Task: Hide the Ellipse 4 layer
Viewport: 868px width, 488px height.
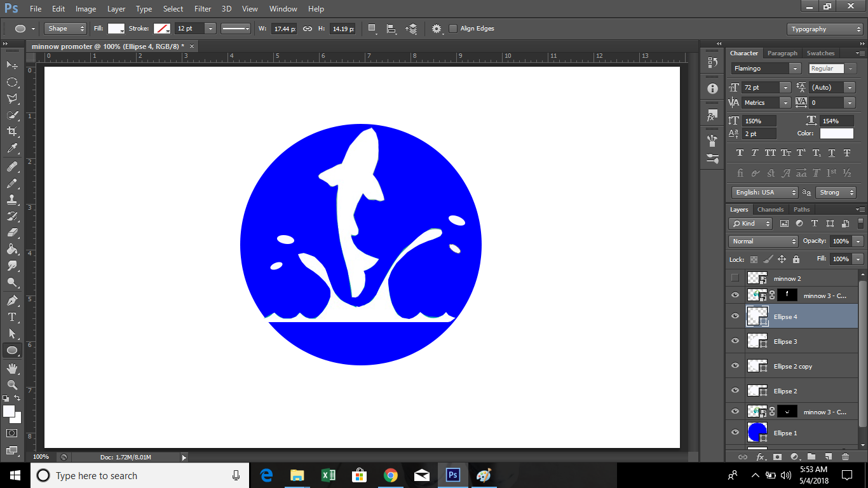Action: (x=735, y=316)
